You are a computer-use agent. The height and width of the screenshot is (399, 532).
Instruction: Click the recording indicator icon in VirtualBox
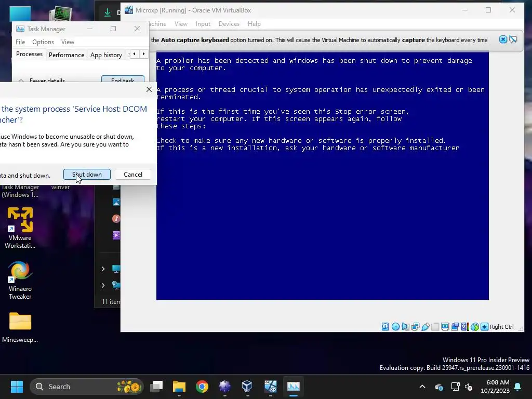click(455, 327)
